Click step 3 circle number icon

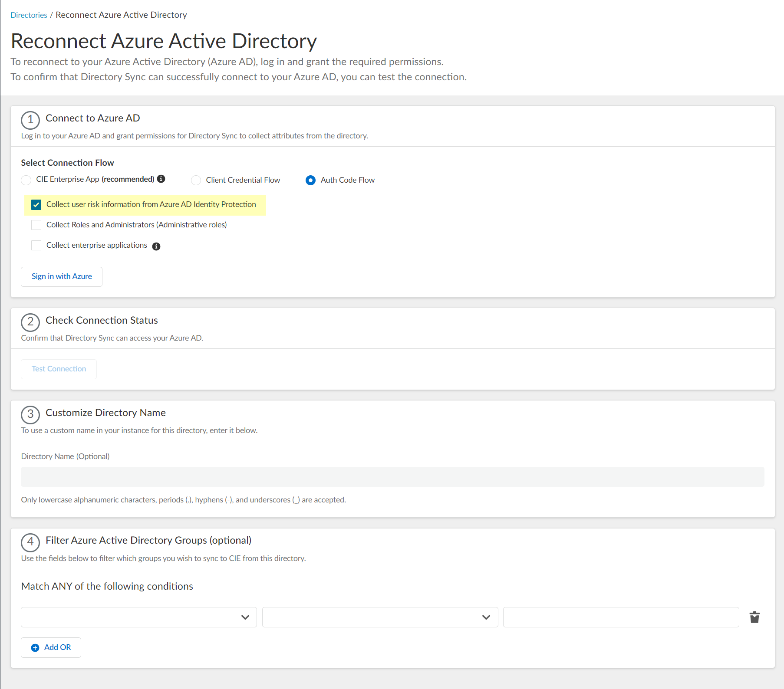30,415
